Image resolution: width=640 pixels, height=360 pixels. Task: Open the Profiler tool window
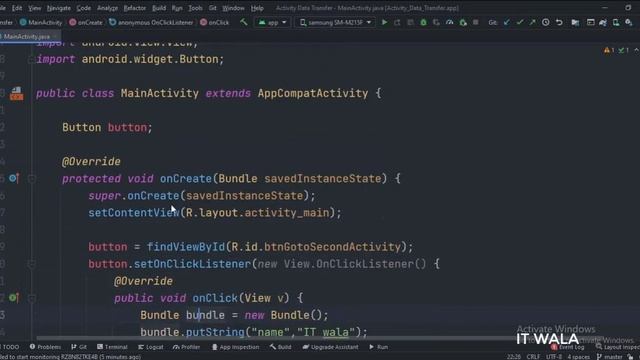tap(186, 347)
